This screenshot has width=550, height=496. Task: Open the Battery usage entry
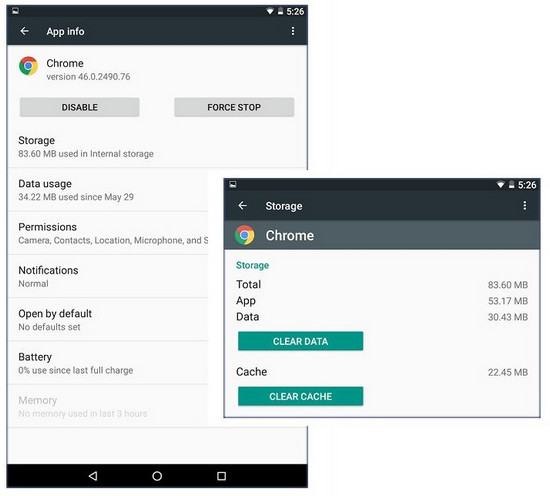(108, 363)
